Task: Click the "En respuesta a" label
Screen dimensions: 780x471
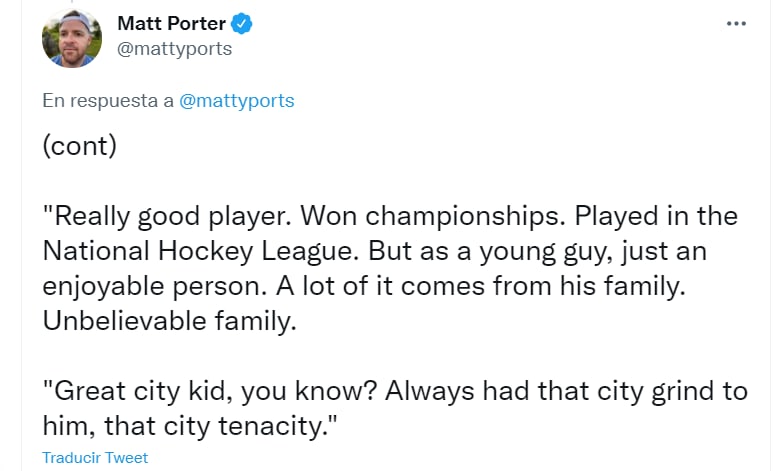Action: coord(108,101)
